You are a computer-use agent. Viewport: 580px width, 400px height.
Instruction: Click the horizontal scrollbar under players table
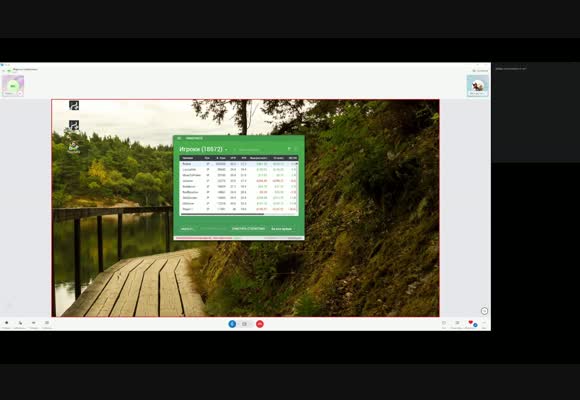coord(222,214)
